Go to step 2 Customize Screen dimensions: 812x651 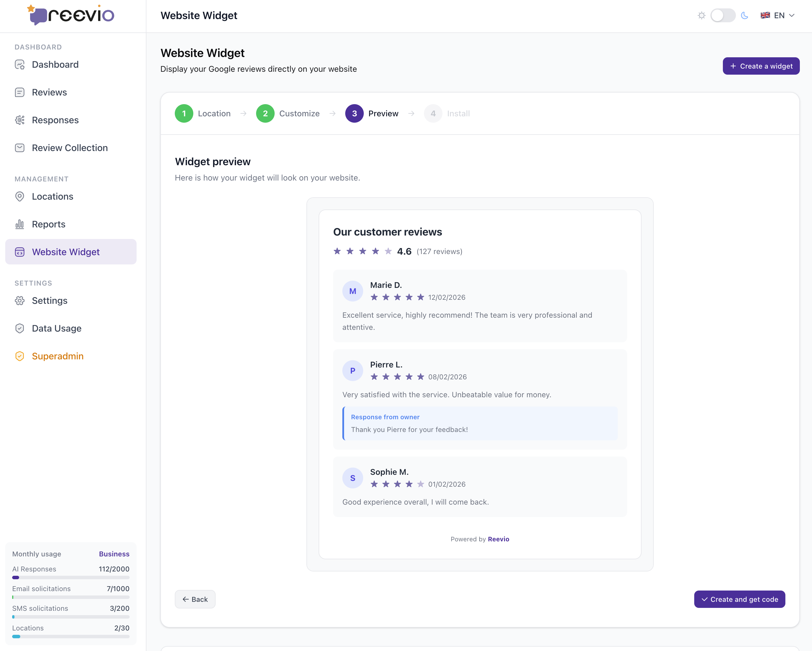[x=265, y=114]
